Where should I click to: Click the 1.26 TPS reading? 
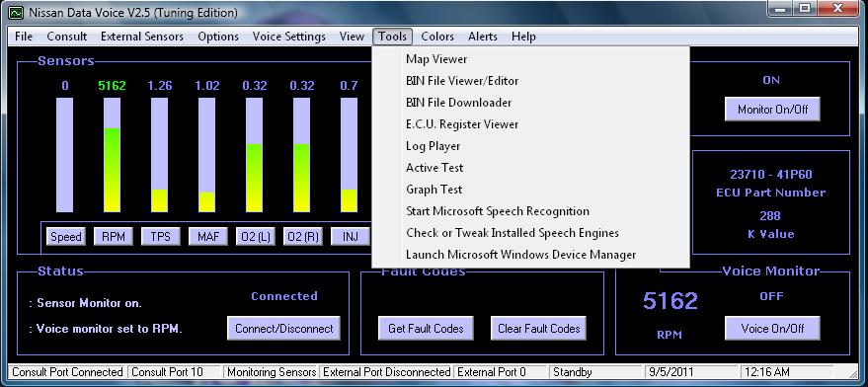[x=159, y=86]
